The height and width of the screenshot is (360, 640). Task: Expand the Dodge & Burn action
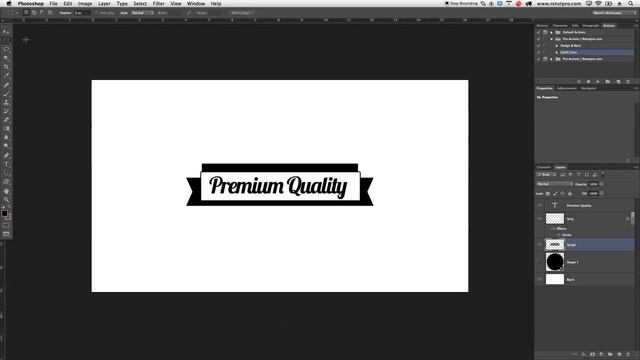[557, 46]
